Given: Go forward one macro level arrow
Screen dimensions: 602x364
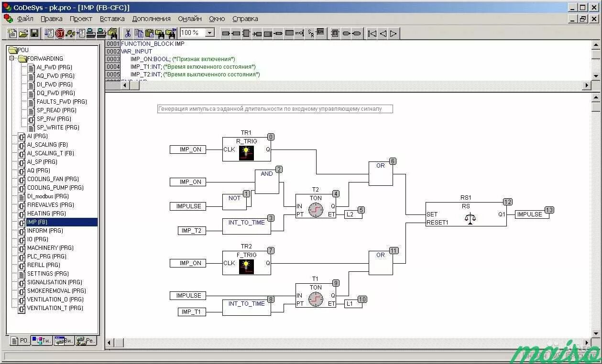Looking at the screenshot, I should 393,33.
